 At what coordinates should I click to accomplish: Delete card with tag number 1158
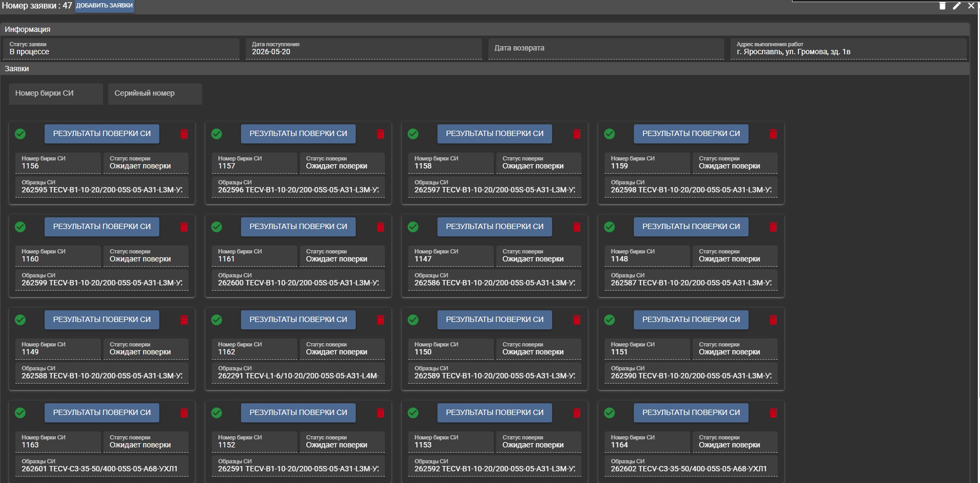click(577, 134)
